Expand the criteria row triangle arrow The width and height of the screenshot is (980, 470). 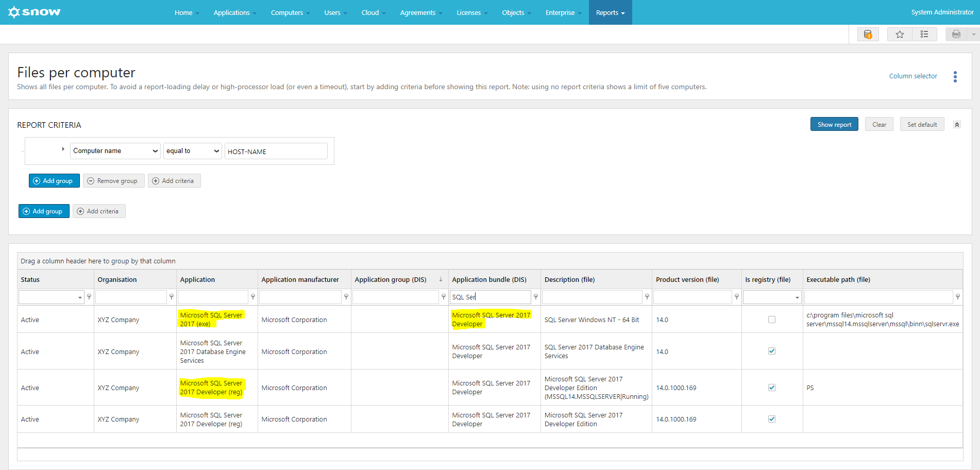pos(63,149)
